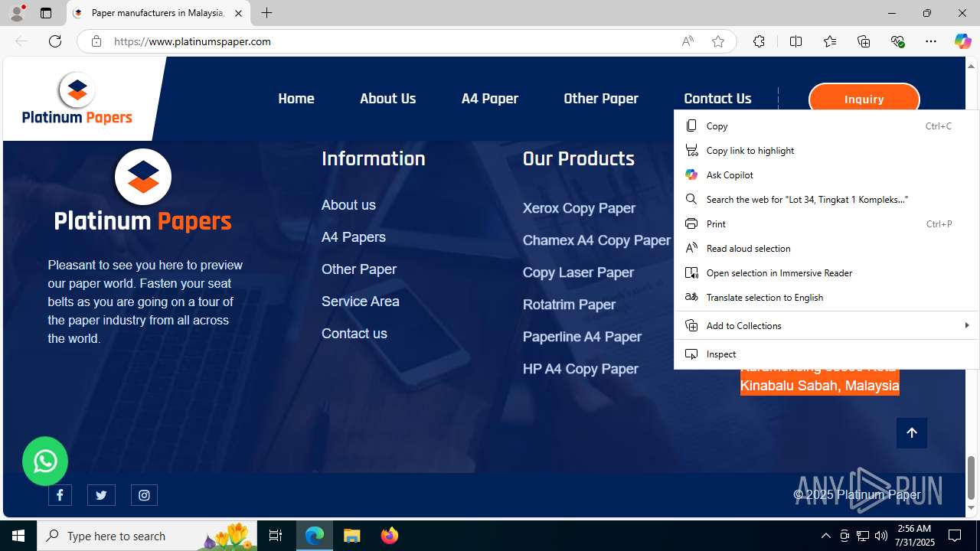Open Rotatrim Paper product link
The height and width of the screenshot is (551, 980).
[x=569, y=305]
